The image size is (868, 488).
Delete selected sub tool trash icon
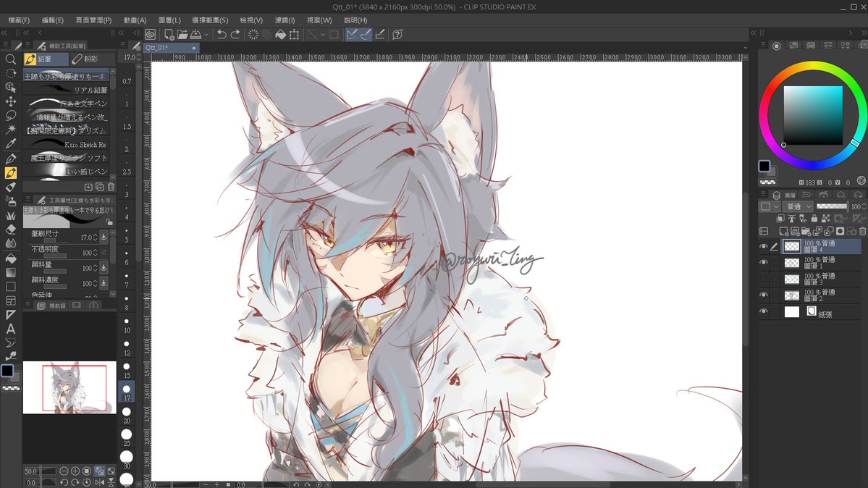tap(111, 188)
